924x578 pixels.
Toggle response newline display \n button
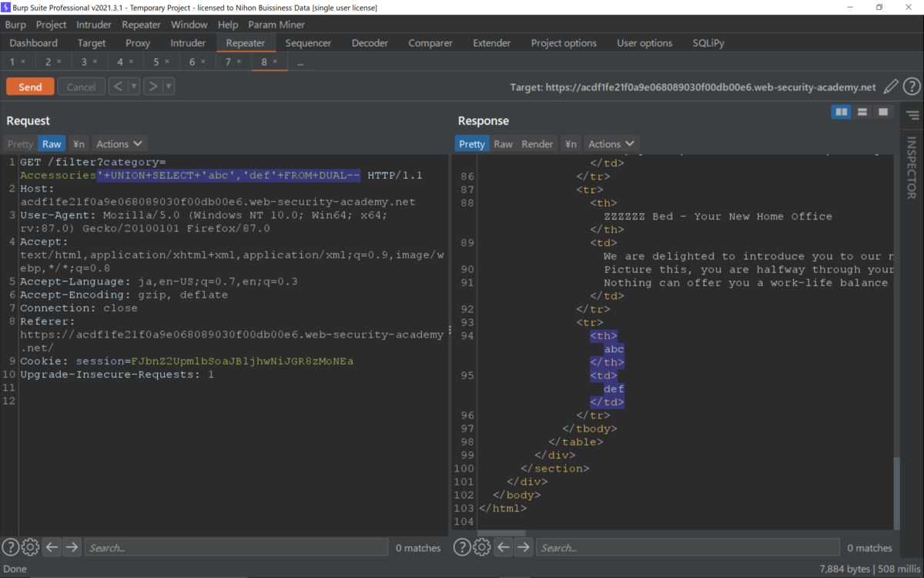click(571, 144)
